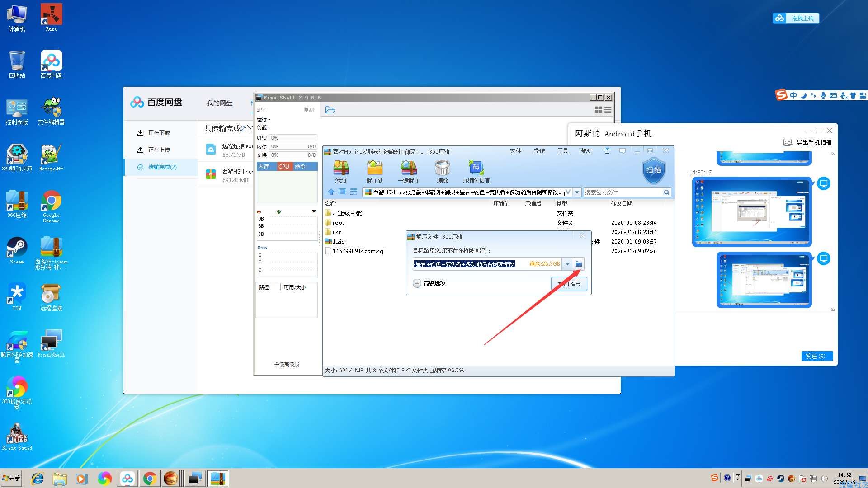This screenshot has height=488, width=868.
Task: Select the CPU tab in FinalShell
Action: (x=284, y=166)
